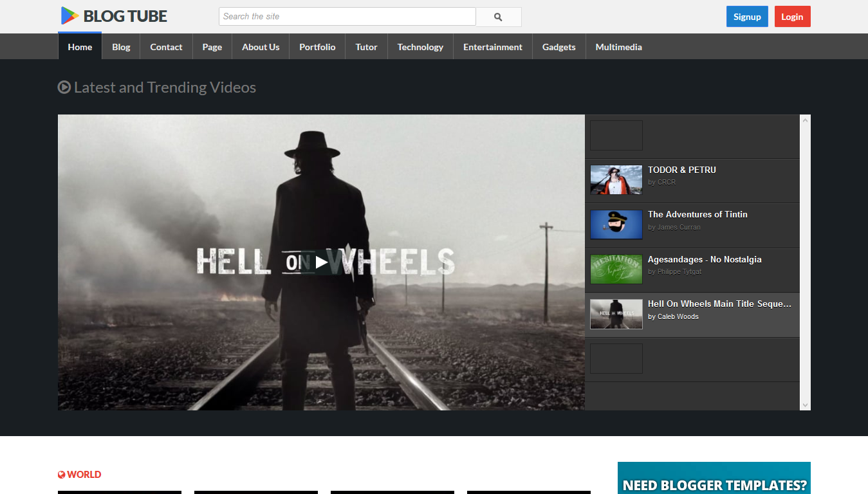This screenshot has width=868, height=494.
Task: Open Agesandages - No Nostalgia title
Action: [x=705, y=259]
